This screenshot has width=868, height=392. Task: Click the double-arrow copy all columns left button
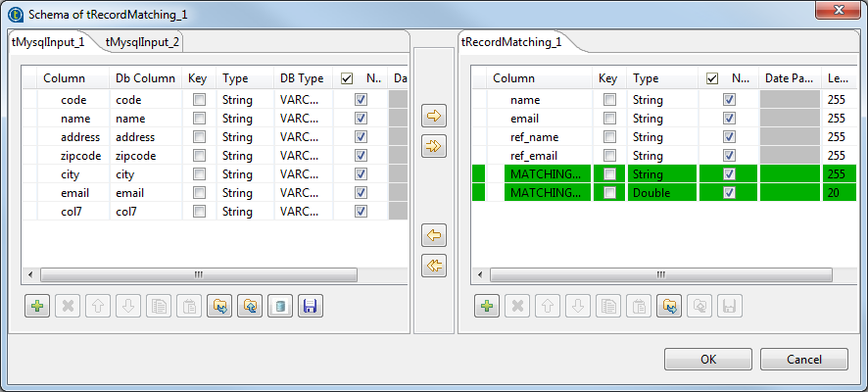[433, 265]
